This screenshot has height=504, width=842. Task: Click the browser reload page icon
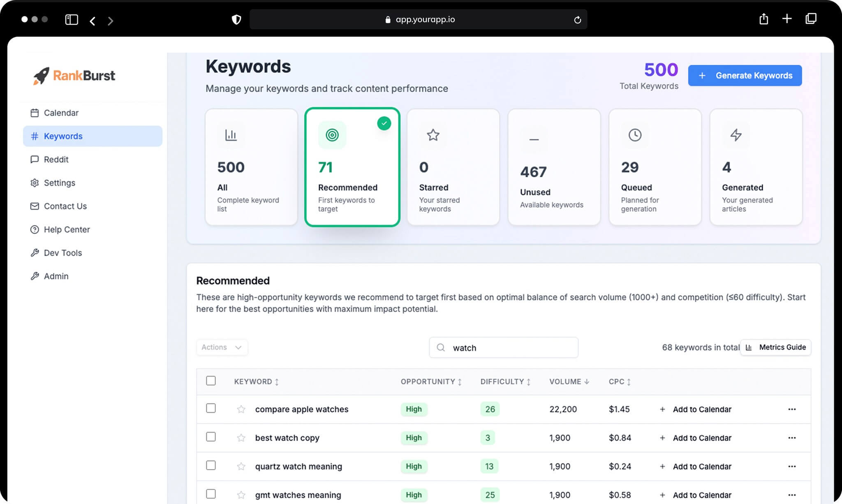(577, 20)
